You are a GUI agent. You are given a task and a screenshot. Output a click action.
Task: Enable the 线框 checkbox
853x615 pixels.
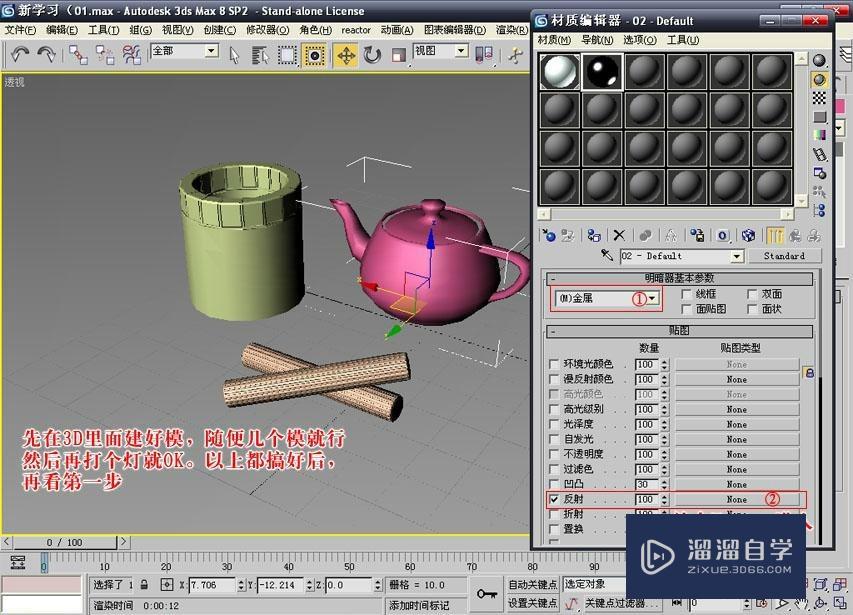pos(686,295)
